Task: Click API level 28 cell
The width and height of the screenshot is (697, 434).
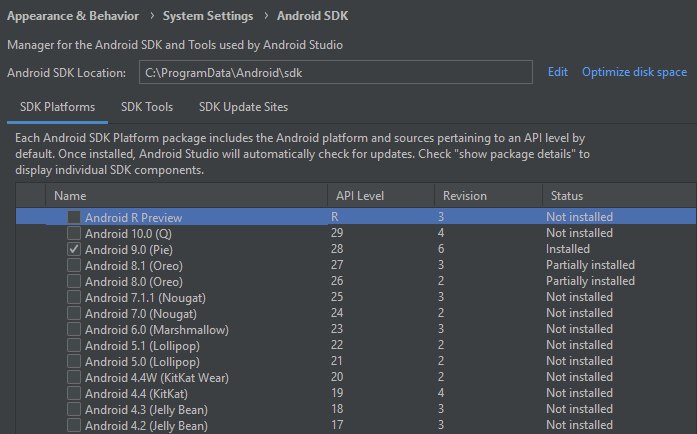Action: tap(337, 249)
